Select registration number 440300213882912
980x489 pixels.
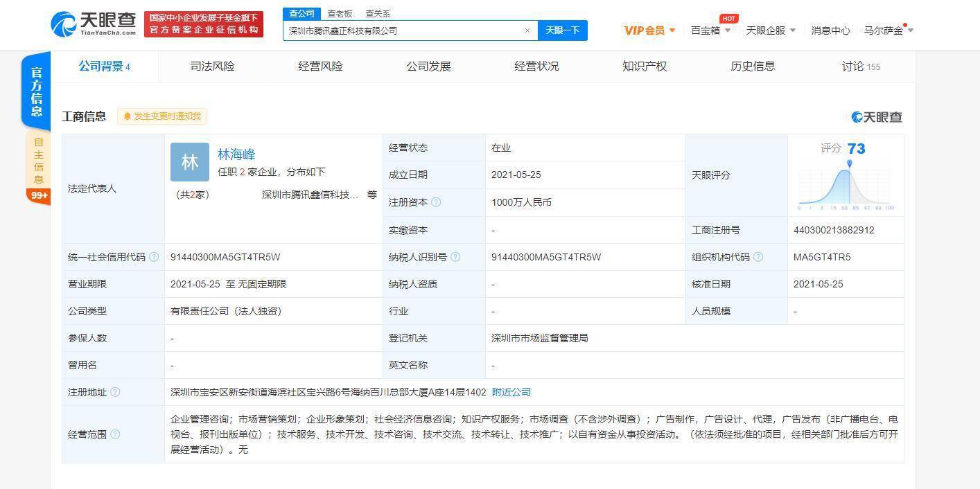click(834, 230)
